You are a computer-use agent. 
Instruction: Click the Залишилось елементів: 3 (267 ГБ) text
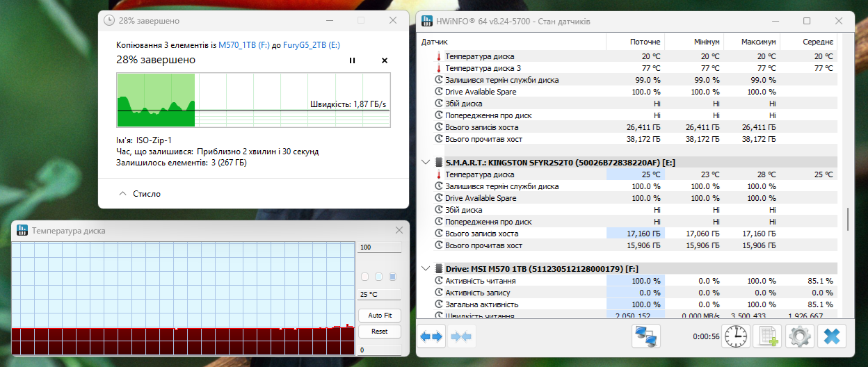point(182,163)
